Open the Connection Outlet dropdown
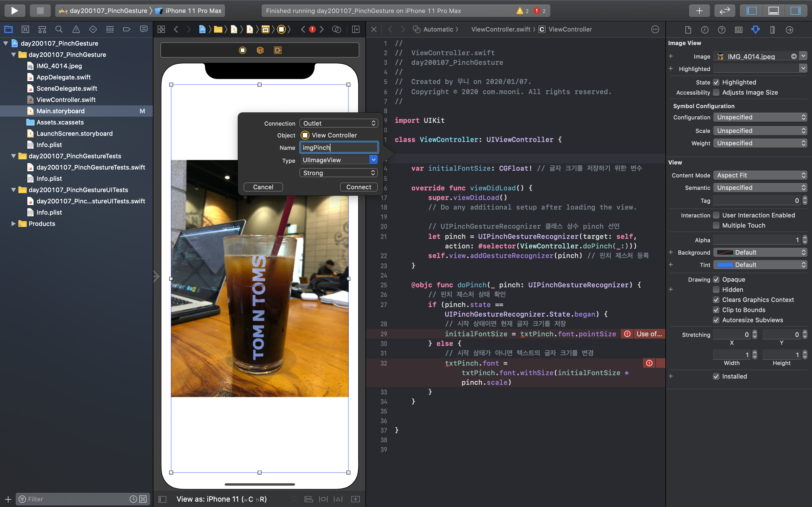 click(x=339, y=123)
